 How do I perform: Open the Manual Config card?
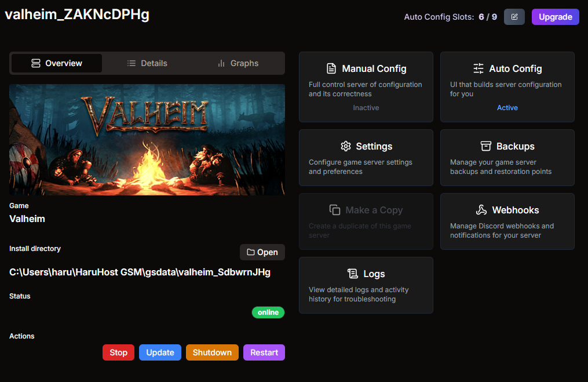[366, 87]
